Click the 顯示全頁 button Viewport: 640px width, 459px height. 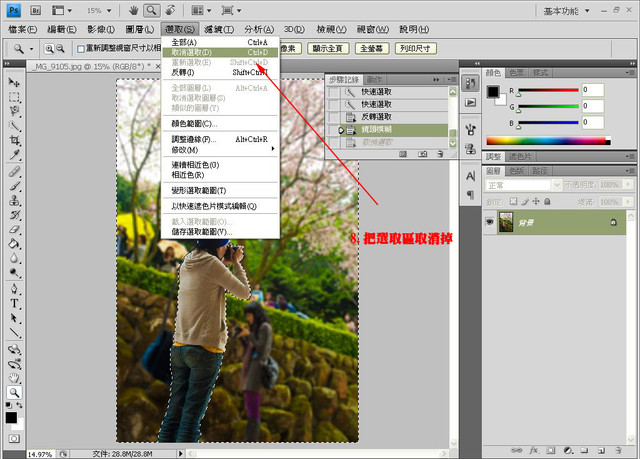click(x=327, y=49)
